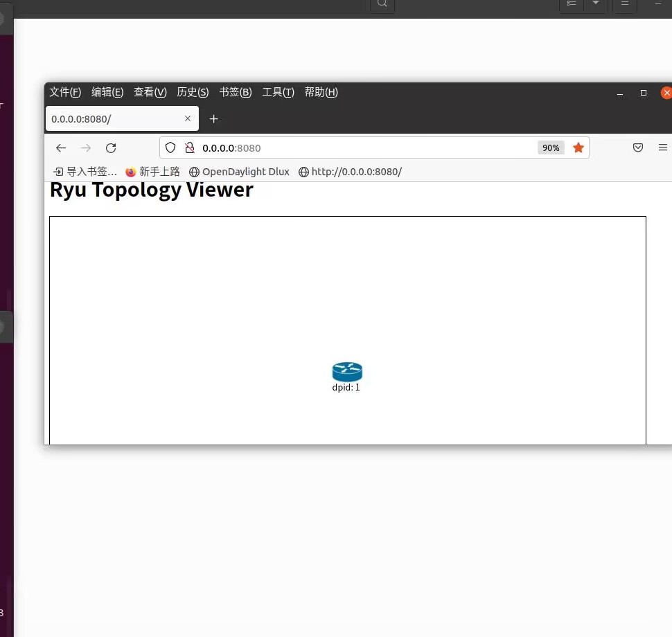Viewport: 672px width, 637px height.
Task: Open the 新手上路 bookmark
Action: click(152, 172)
